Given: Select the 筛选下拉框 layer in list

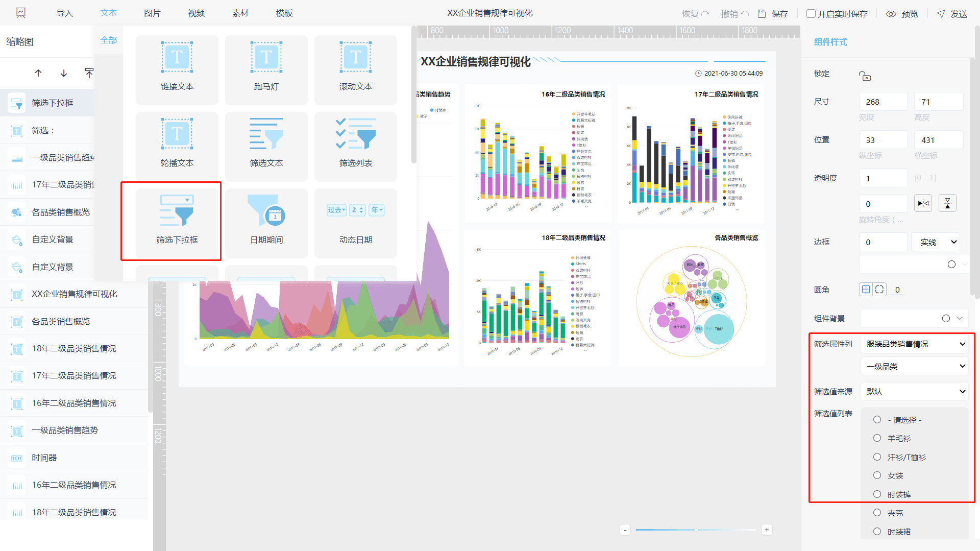Looking at the screenshot, I should click(x=47, y=103).
